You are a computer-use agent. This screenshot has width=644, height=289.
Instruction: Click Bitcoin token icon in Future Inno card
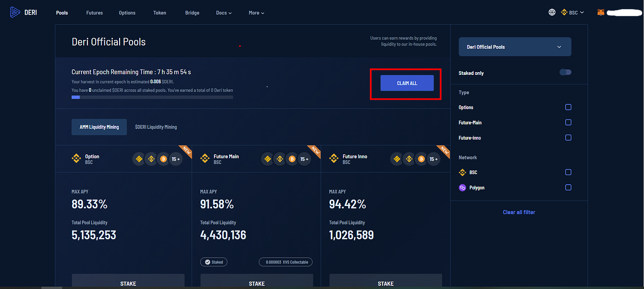[420, 159]
